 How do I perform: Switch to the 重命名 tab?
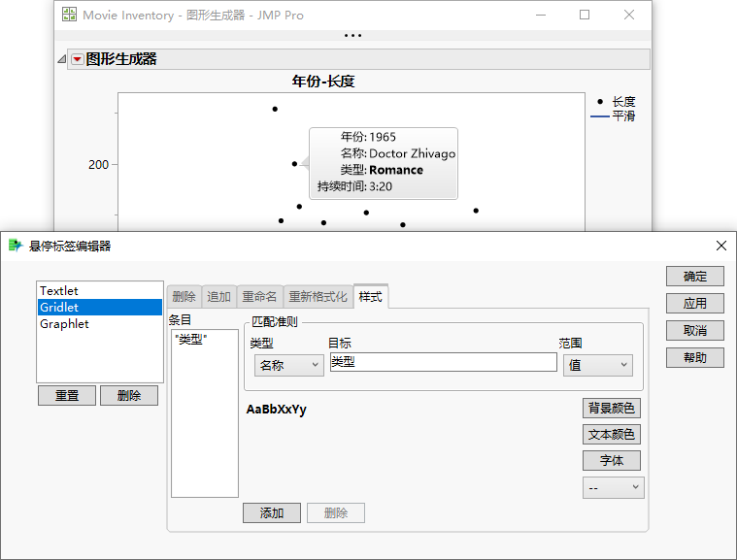(x=259, y=297)
